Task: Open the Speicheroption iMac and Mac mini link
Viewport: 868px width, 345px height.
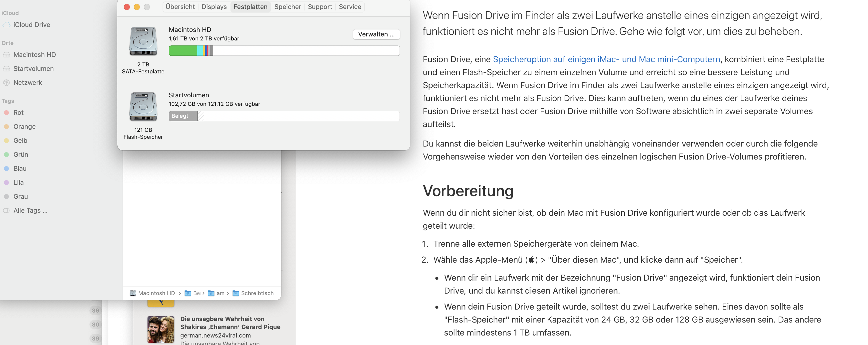Action: (x=606, y=59)
